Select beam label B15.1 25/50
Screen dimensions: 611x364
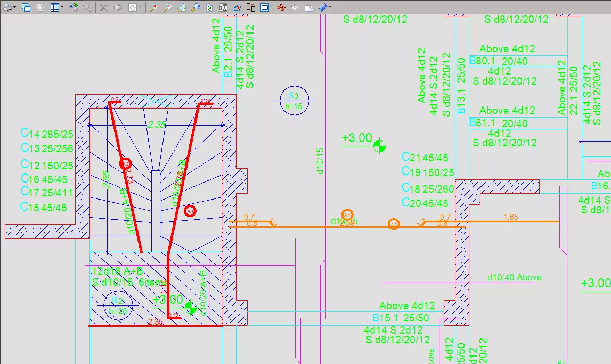(401, 318)
